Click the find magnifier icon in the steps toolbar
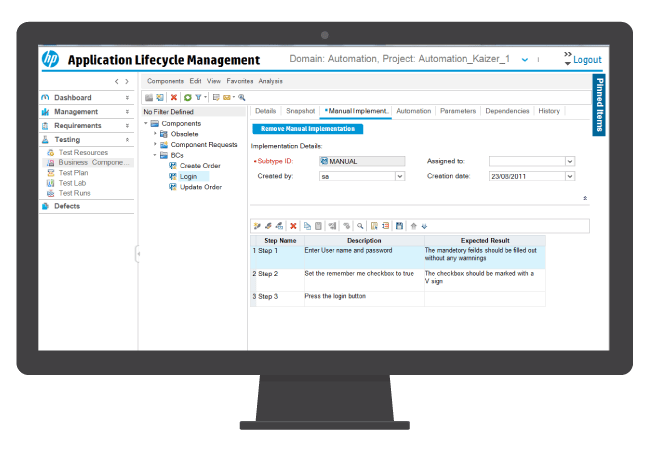 (x=360, y=226)
